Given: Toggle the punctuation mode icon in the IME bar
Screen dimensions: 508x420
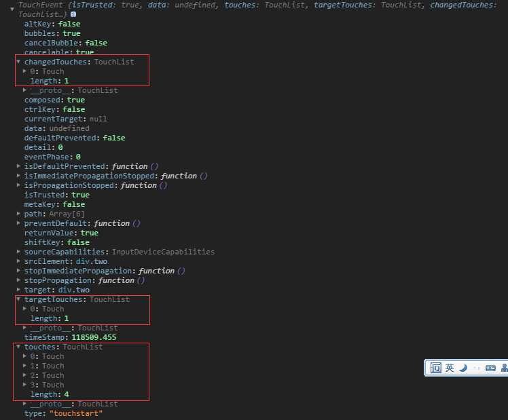Looking at the screenshot, I should [x=477, y=368].
